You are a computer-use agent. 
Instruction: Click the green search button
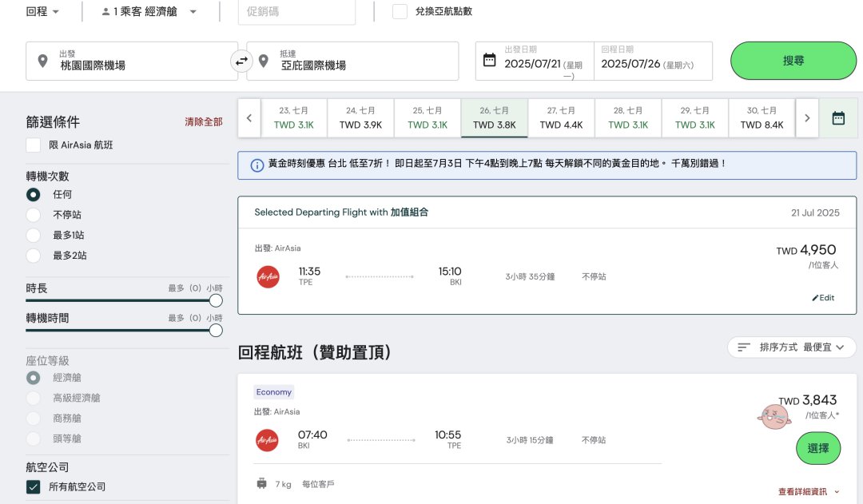[x=793, y=61]
